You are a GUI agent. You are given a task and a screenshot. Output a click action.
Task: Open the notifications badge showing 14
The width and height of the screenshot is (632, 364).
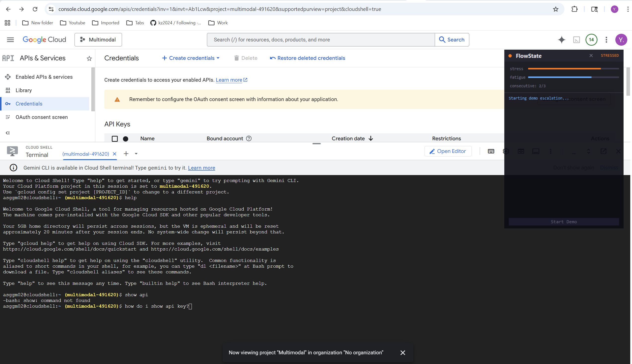click(x=591, y=40)
